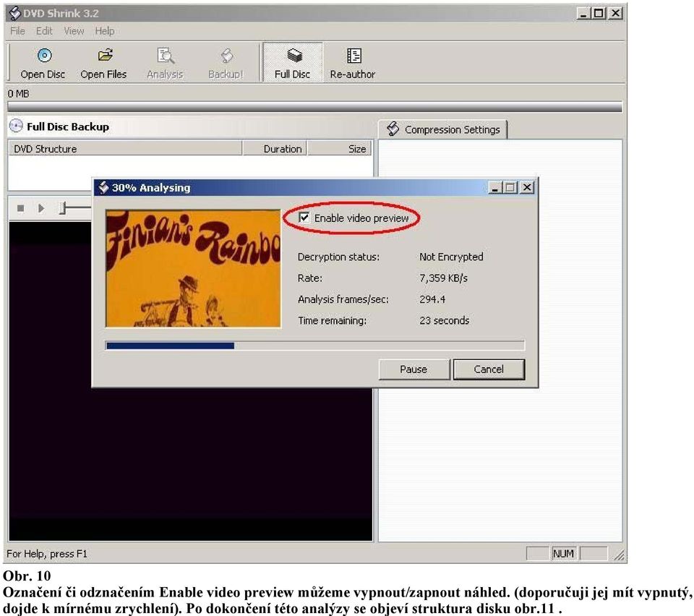The width and height of the screenshot is (694, 616).
Task: Click the Finian's Rainbow video preview thumbnail
Action: click(x=193, y=269)
